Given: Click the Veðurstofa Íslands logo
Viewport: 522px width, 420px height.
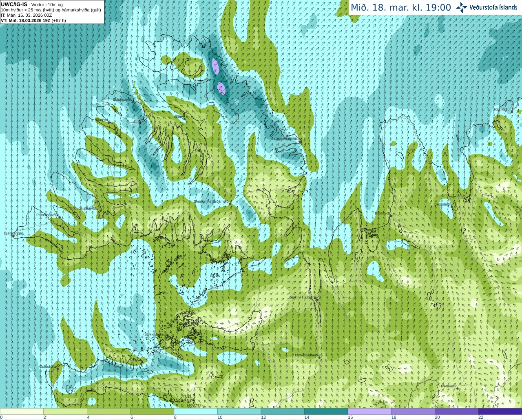Looking at the screenshot, I should coord(487,7).
